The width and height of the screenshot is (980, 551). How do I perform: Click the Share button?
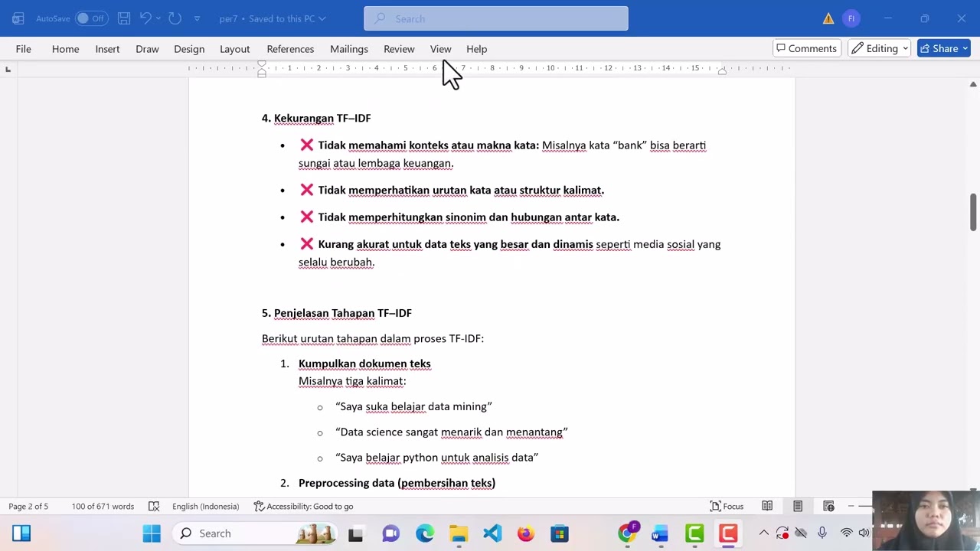pyautogui.click(x=944, y=49)
